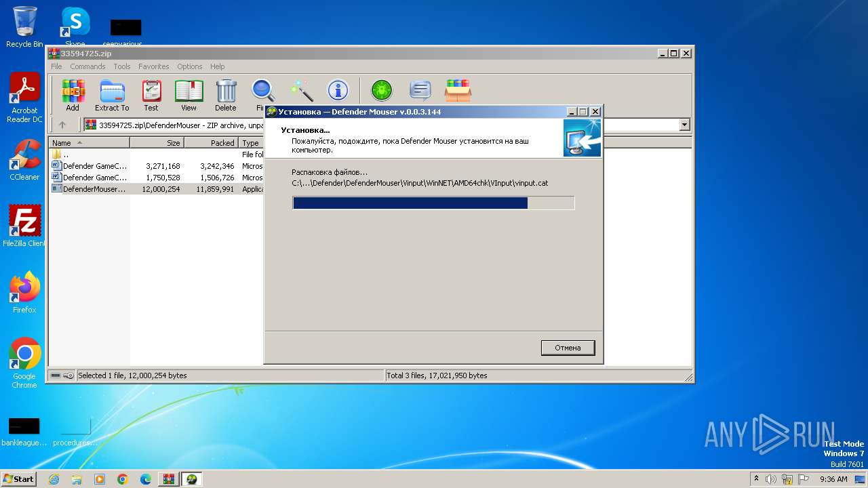
Task: Select the parent folder '..' row
Action: (157, 155)
